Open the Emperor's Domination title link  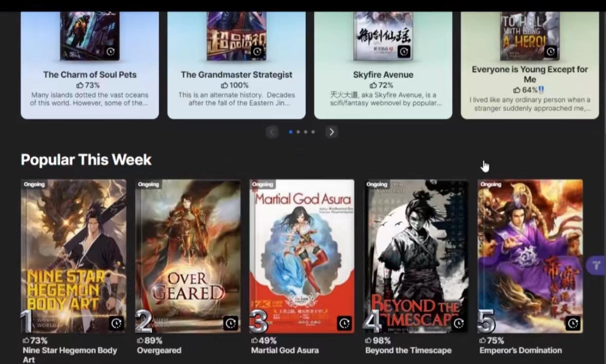521,351
